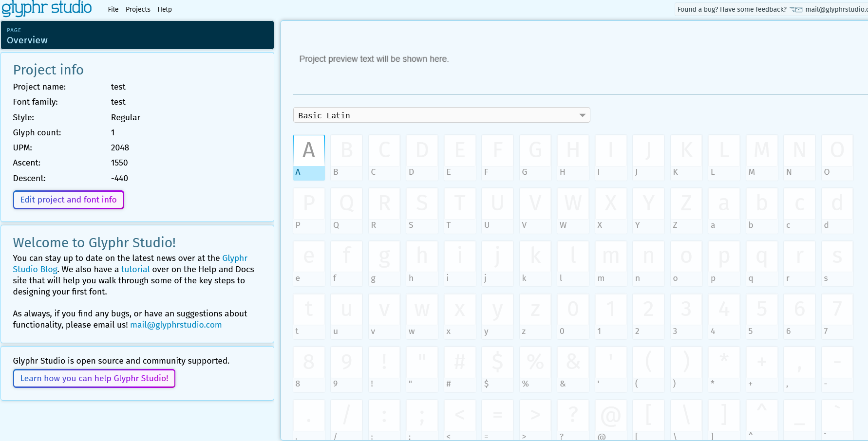Select lowercase glyph tile b
This screenshot has height=441, width=868.
[762, 211]
